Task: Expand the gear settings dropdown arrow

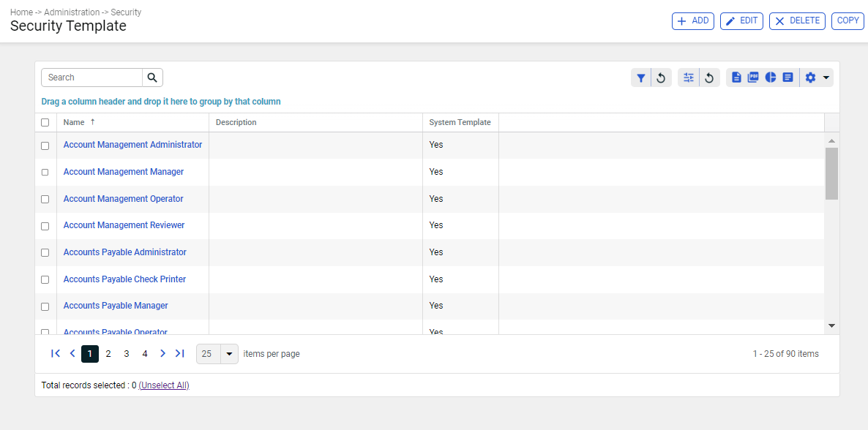Action: pos(826,78)
